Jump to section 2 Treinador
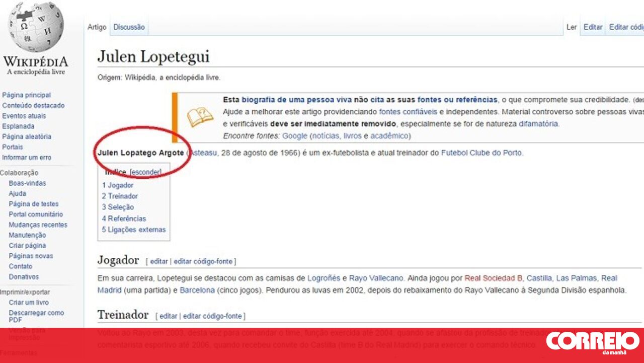 coord(120,196)
